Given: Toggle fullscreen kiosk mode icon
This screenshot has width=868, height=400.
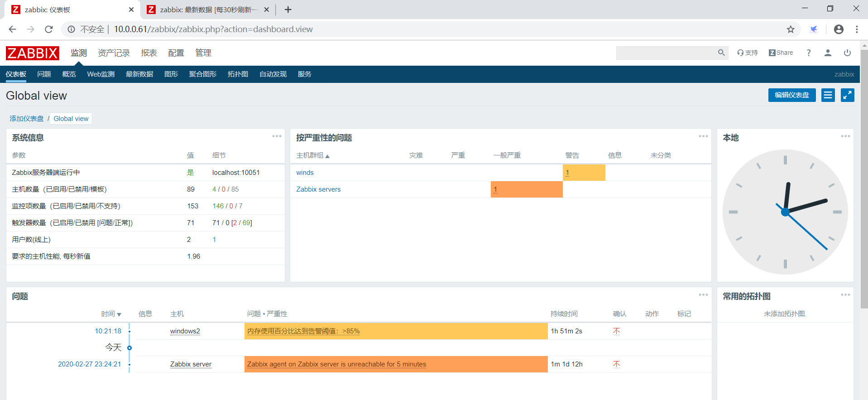Looking at the screenshot, I should click(x=848, y=95).
